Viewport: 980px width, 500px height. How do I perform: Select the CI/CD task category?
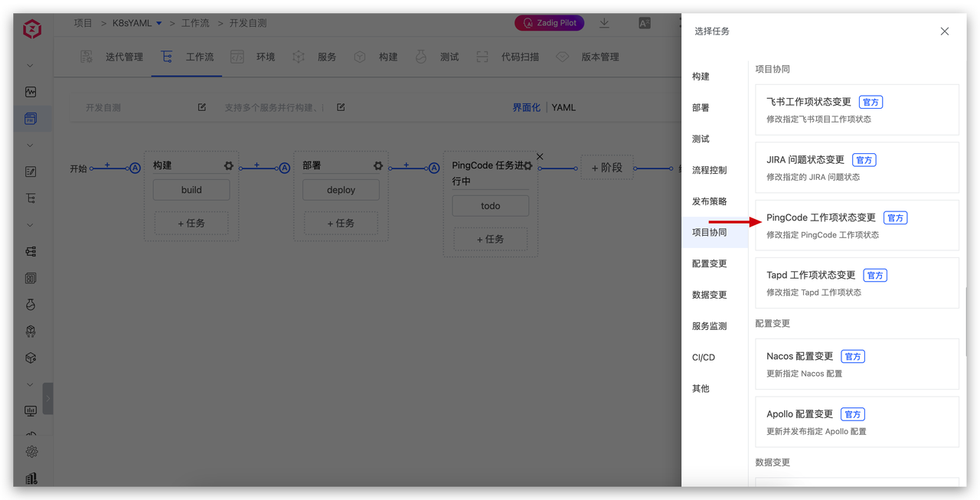click(x=703, y=358)
